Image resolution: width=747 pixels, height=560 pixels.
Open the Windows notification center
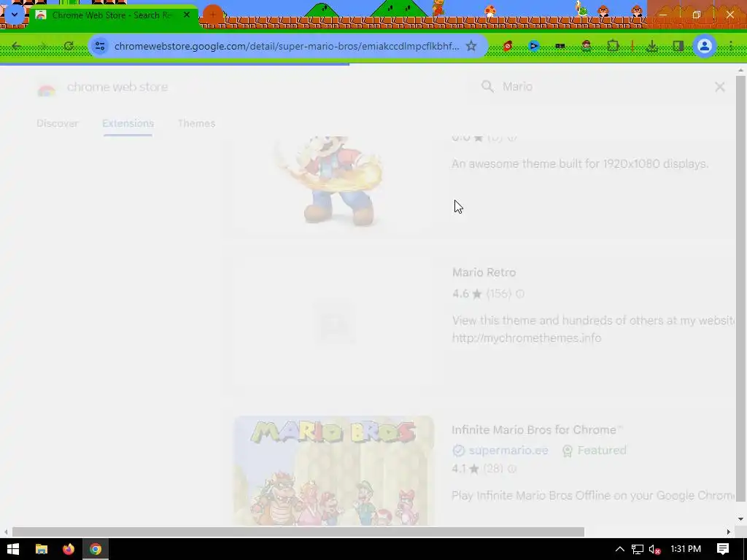click(x=723, y=549)
